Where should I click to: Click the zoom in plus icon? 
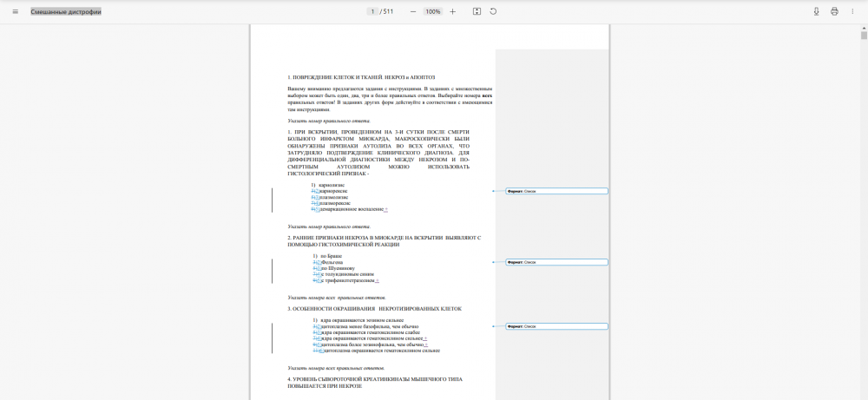pos(452,11)
